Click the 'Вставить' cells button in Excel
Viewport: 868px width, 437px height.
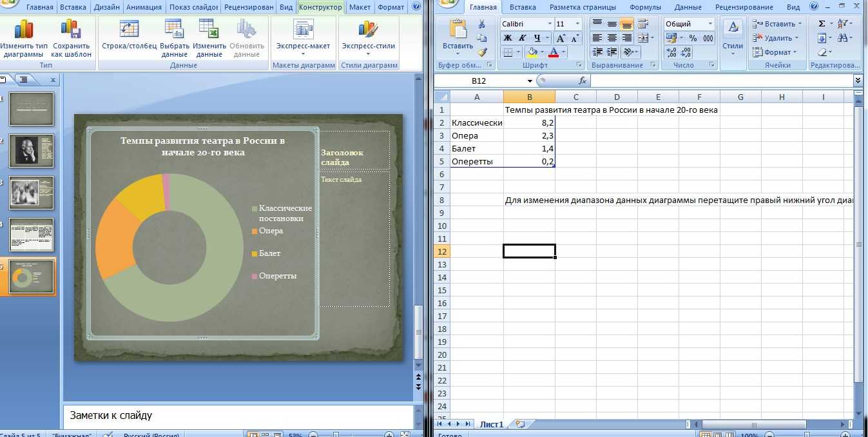pyautogui.click(x=775, y=24)
